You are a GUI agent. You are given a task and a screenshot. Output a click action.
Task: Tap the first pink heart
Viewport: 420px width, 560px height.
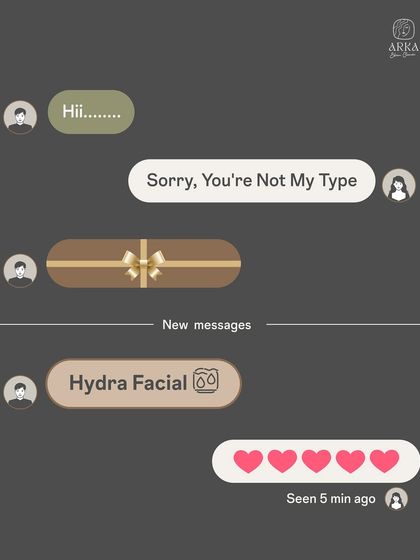pyautogui.click(x=248, y=461)
